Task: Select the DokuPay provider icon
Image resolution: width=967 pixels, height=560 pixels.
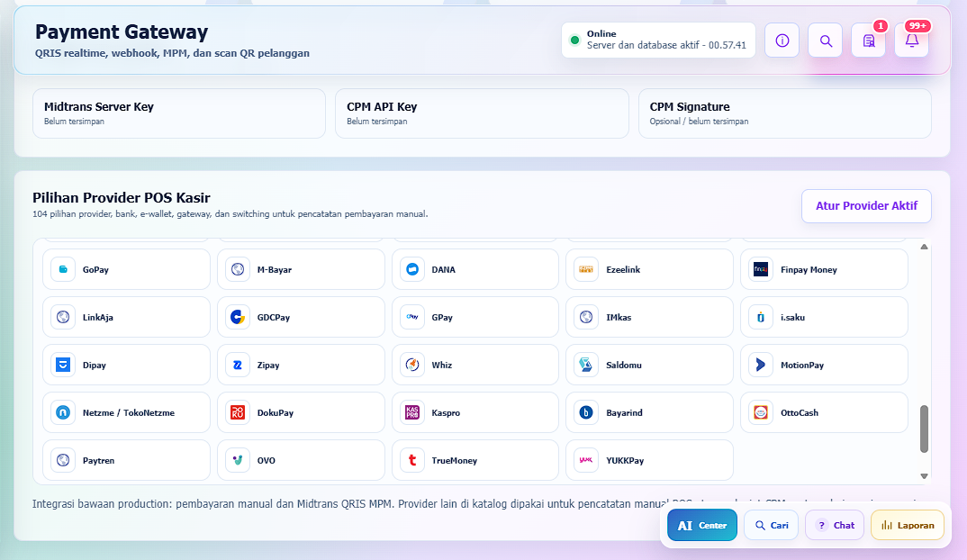Action: pos(238,412)
